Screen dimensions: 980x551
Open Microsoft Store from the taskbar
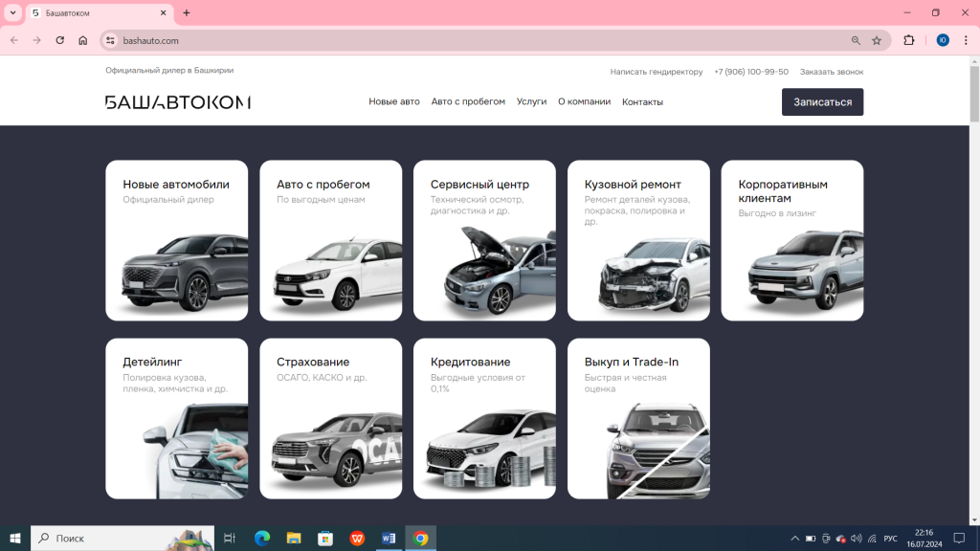pyautogui.click(x=325, y=538)
